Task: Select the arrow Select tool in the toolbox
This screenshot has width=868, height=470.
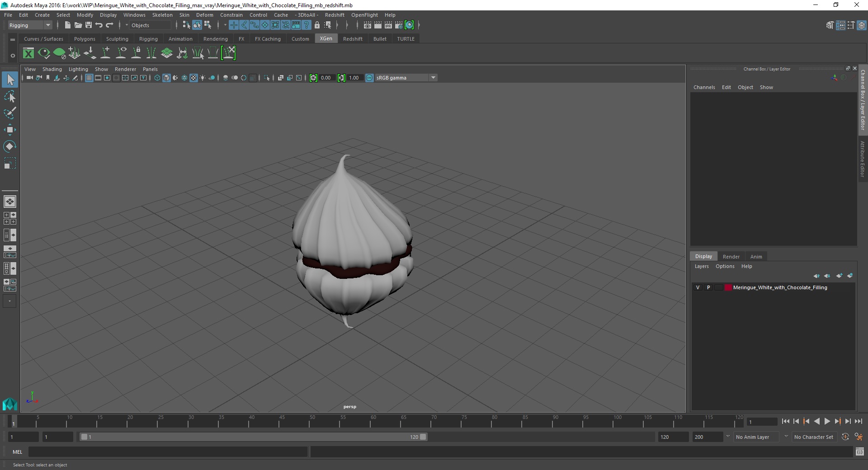Action: coord(10,80)
